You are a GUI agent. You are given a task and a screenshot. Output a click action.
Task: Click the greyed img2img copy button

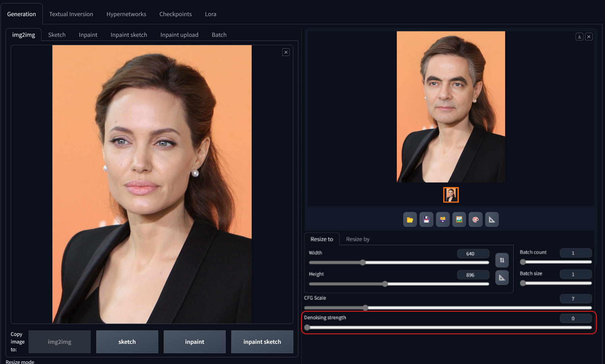click(x=59, y=342)
